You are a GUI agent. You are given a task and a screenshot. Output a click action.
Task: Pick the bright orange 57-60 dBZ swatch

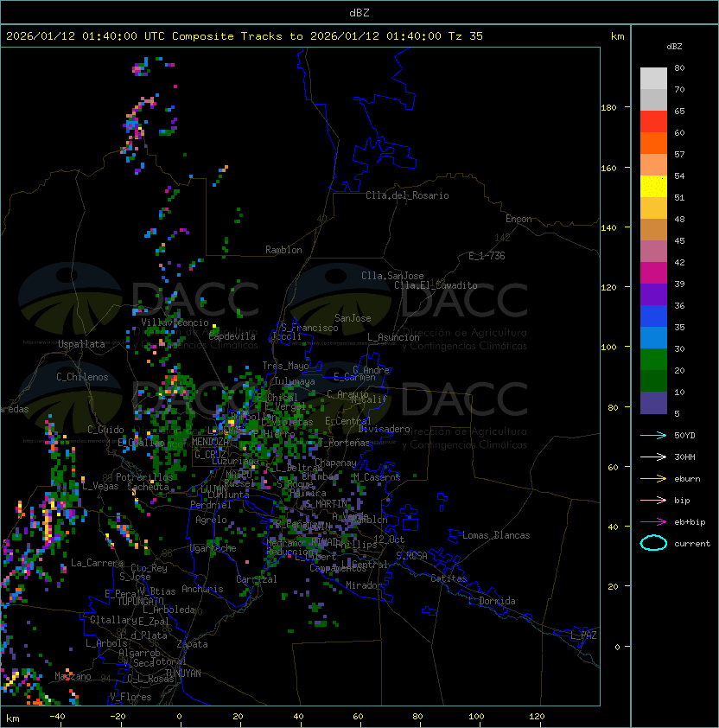pyautogui.click(x=653, y=143)
